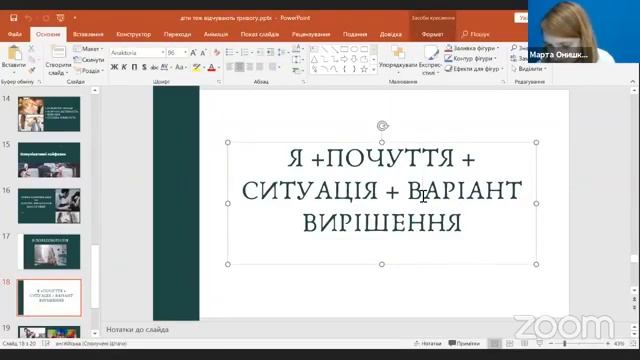Open the font name combo box

(138, 53)
